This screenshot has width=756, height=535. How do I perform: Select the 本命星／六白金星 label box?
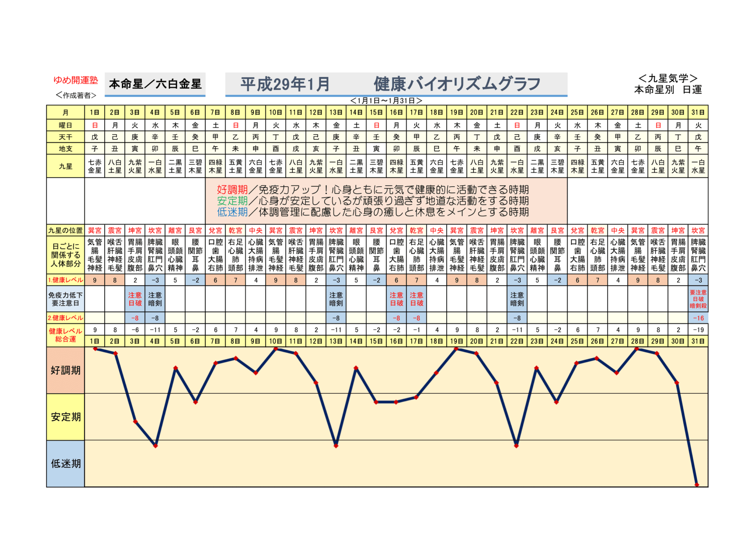click(155, 84)
